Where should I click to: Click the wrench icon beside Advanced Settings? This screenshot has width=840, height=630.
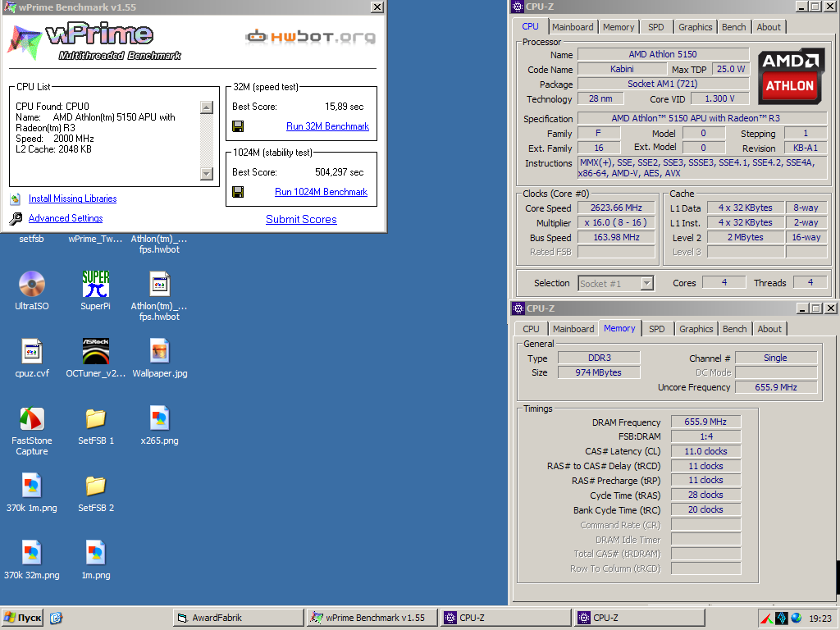(16, 218)
